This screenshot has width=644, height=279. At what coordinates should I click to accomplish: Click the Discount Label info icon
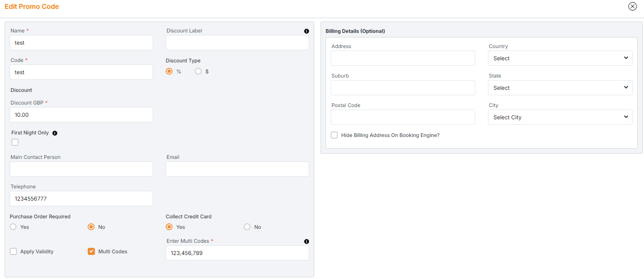[307, 31]
